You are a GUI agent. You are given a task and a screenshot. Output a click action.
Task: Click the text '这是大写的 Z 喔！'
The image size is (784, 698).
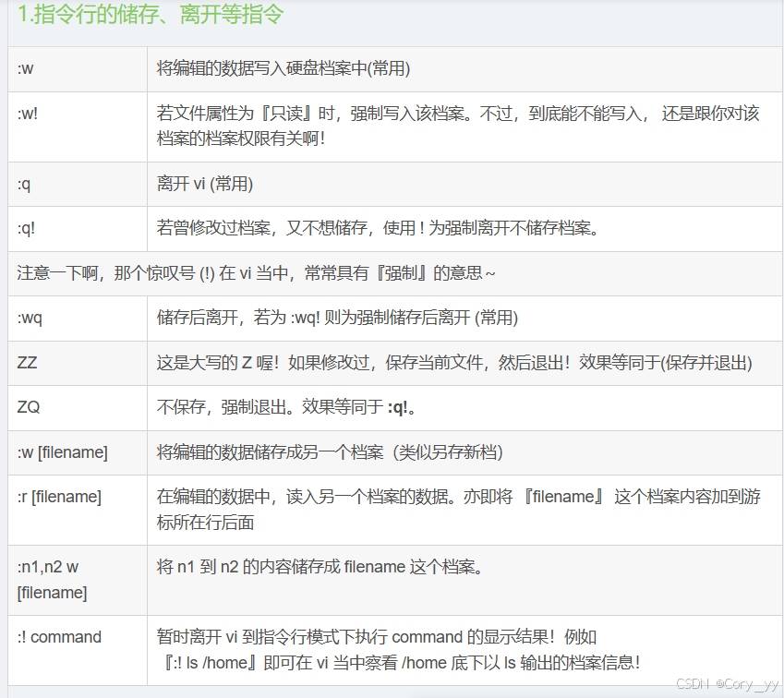(218, 363)
